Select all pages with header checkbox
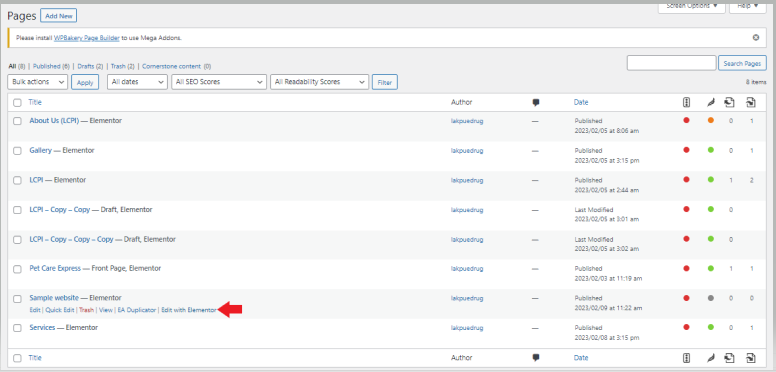The height and width of the screenshot is (372, 776). (x=17, y=103)
